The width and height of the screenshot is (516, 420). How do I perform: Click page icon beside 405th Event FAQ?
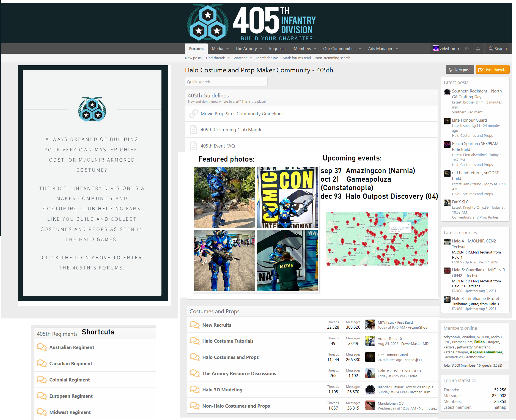194,146
